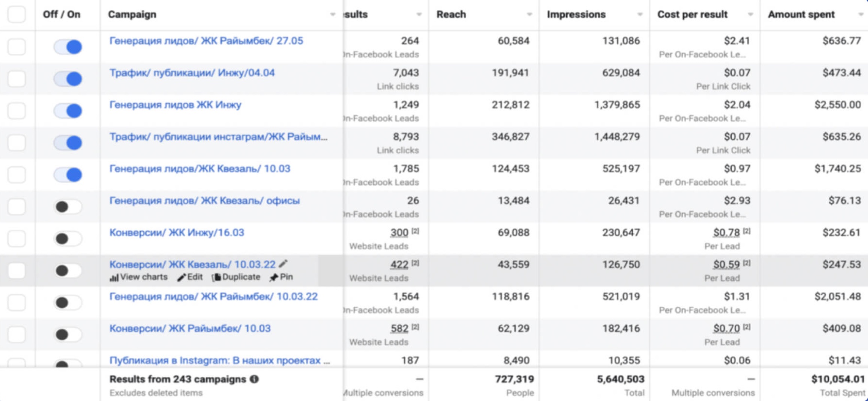Screen dimensions: 868x401
Task: Check the box for Конверсии/ ЖК Инжу/16.03
Action: tap(17, 238)
